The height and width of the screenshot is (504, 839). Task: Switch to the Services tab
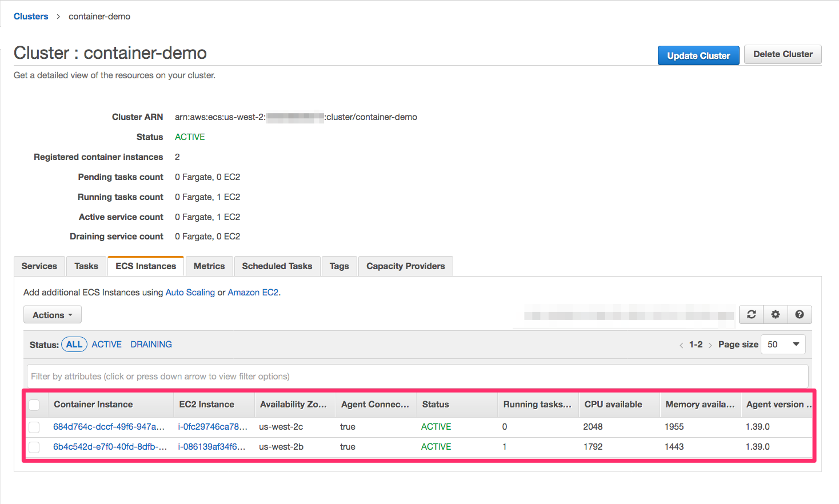[x=39, y=266]
